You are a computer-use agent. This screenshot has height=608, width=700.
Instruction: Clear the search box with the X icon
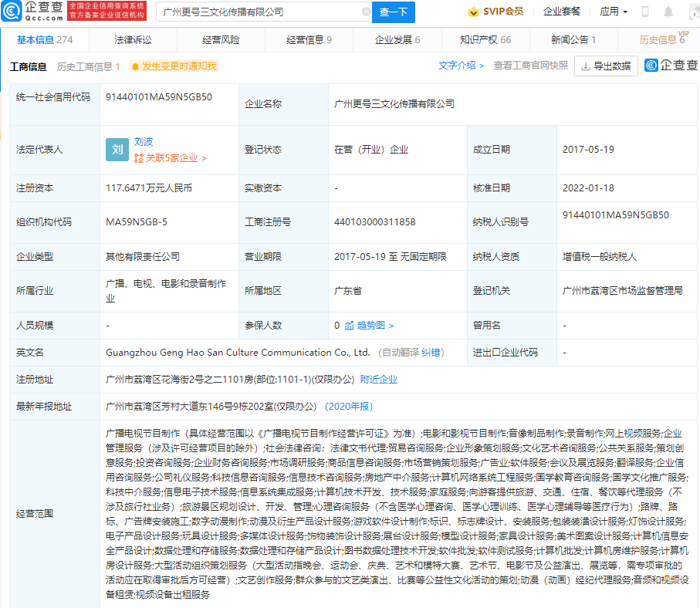tap(366, 12)
